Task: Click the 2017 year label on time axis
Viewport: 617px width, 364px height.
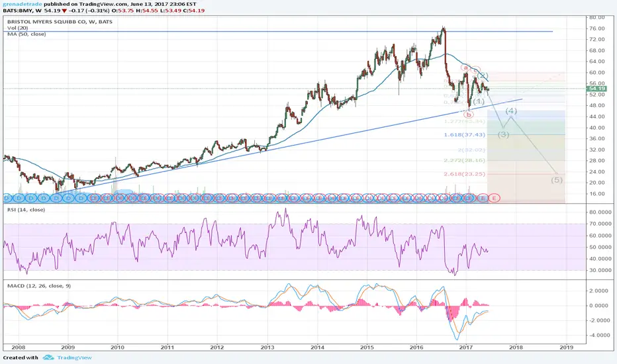Action: 466,347
